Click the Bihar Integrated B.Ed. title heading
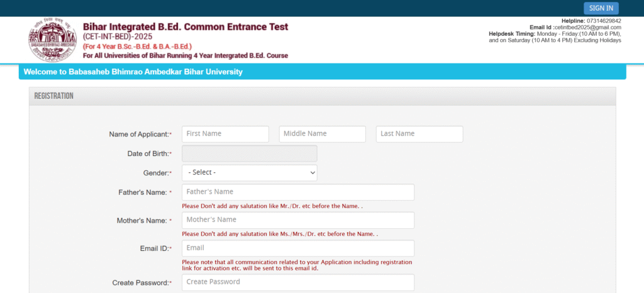Image resolution: width=644 pixels, height=293 pixels. (x=186, y=27)
